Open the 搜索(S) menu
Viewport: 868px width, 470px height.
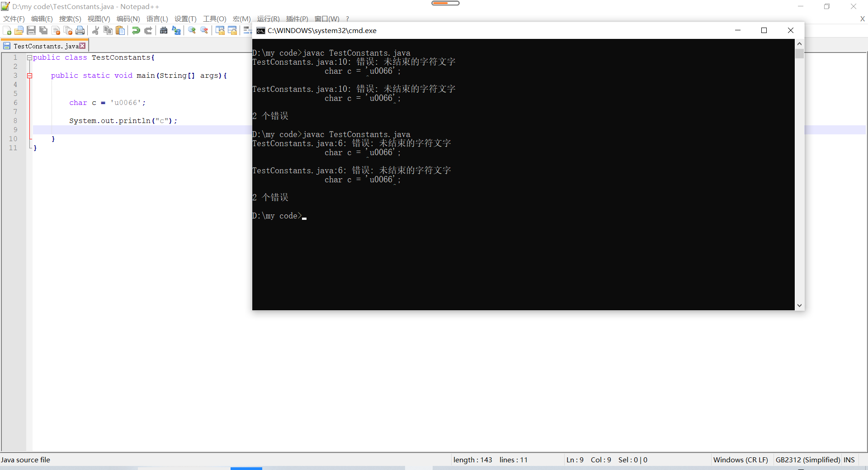(70, 19)
